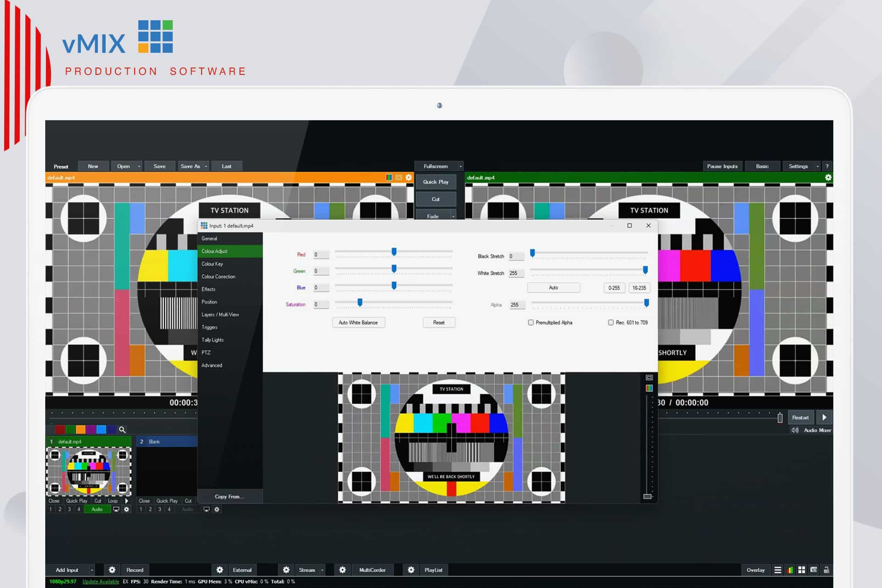The width and height of the screenshot is (882, 588).
Task: Open the PlayList settings gear
Action: click(411, 570)
